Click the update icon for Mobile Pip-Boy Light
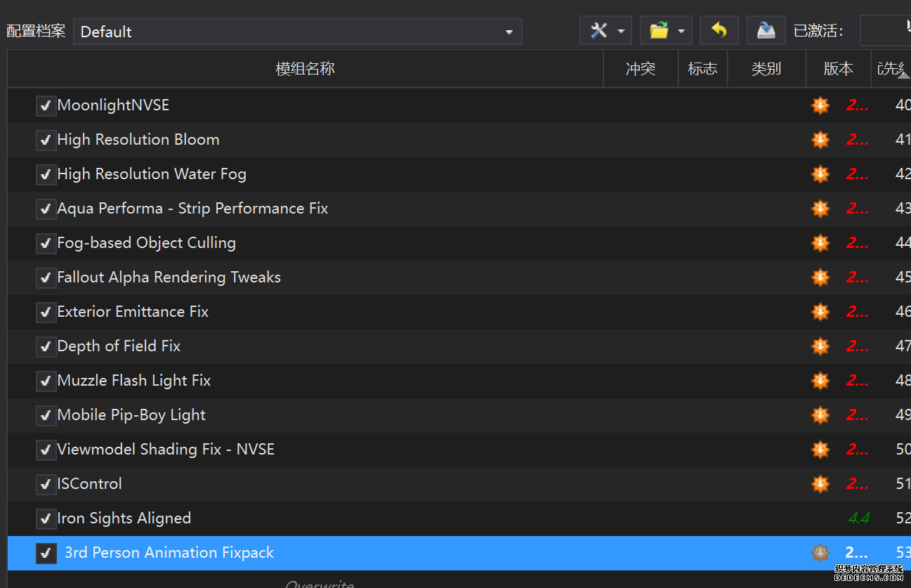Screen dimensions: 911x588 820,415
